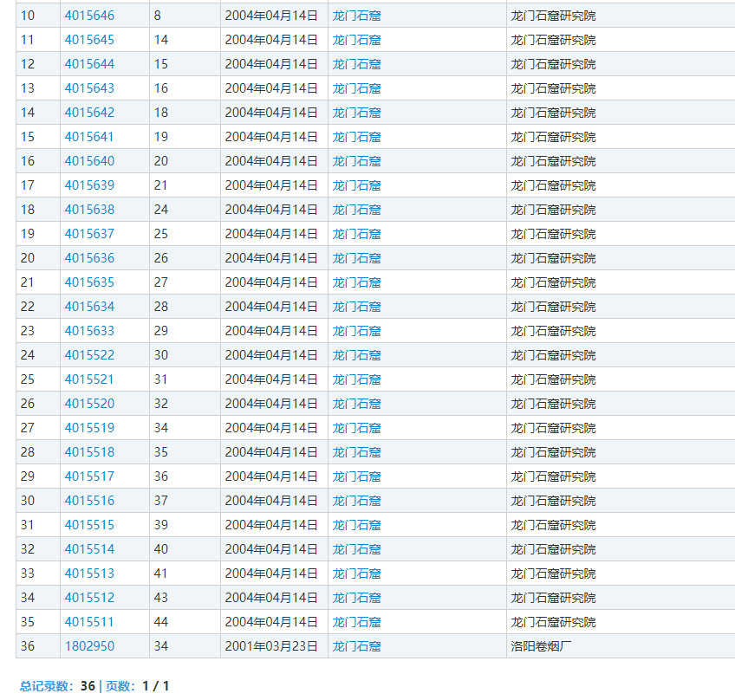Click registration number 4015633
Screen dimensions: 735x700
point(89,331)
